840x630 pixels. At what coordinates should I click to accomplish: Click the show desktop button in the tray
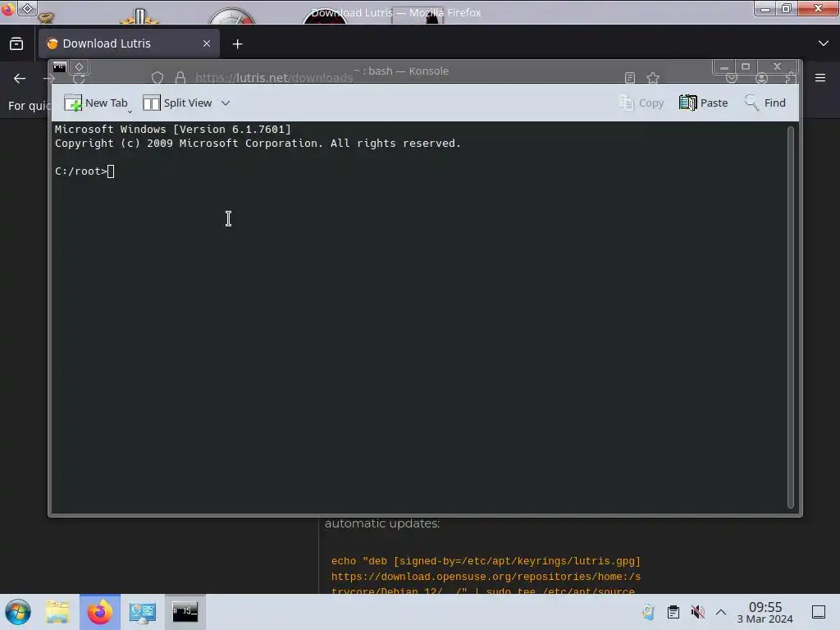(819, 612)
